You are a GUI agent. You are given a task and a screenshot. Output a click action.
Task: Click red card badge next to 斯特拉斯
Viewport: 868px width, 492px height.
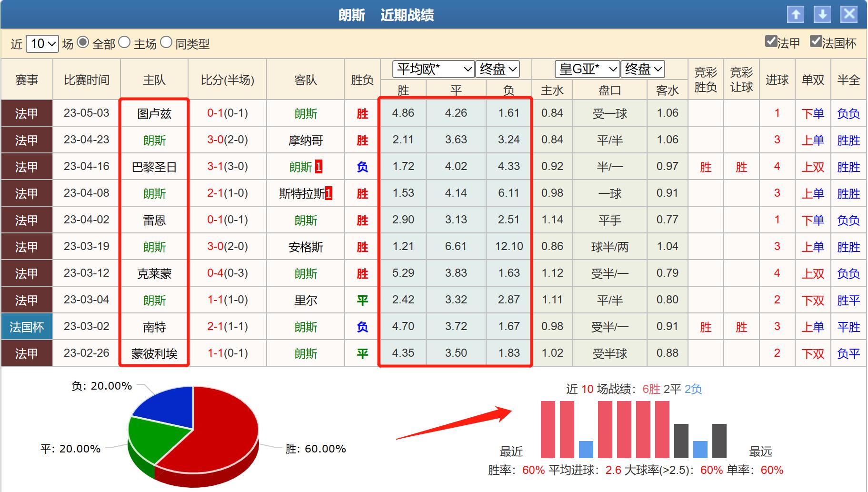point(329,193)
